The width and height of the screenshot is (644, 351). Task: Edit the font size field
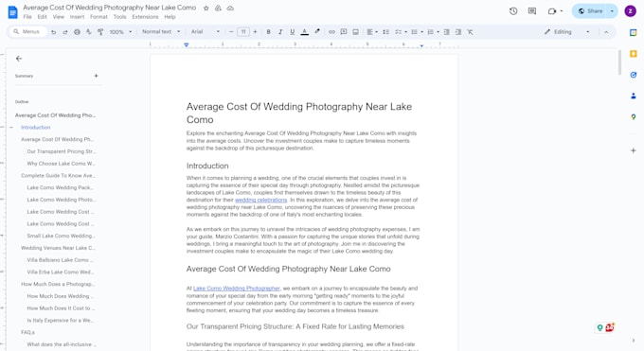(243, 31)
